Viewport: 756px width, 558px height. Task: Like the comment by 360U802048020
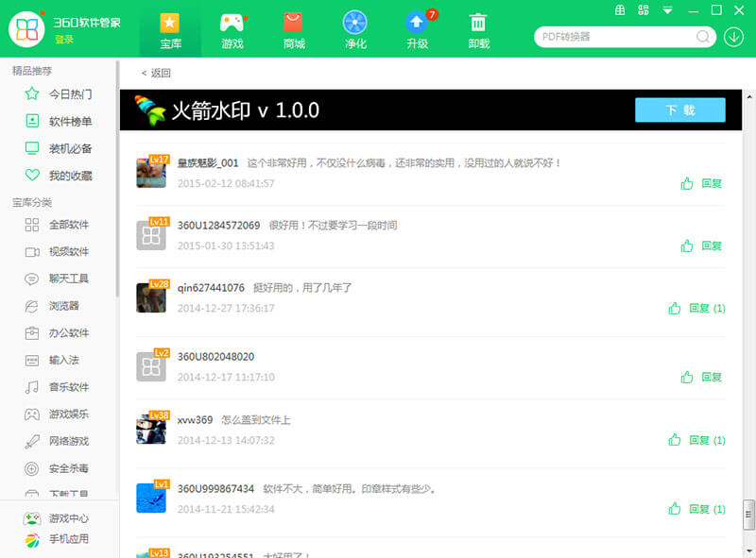687,377
